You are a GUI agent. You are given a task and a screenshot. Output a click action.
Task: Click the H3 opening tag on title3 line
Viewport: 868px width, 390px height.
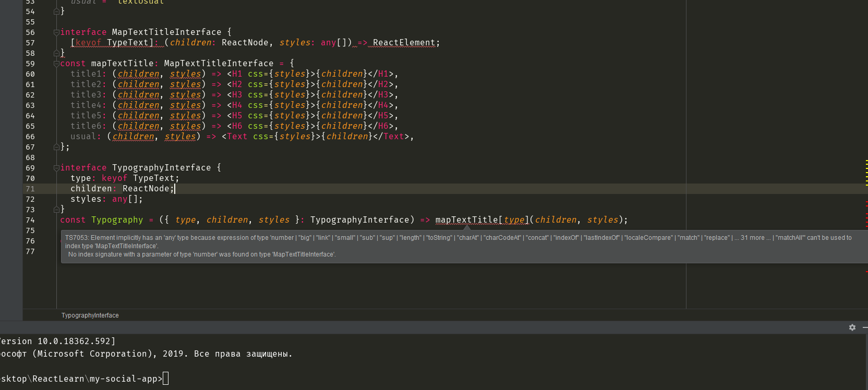pos(237,95)
